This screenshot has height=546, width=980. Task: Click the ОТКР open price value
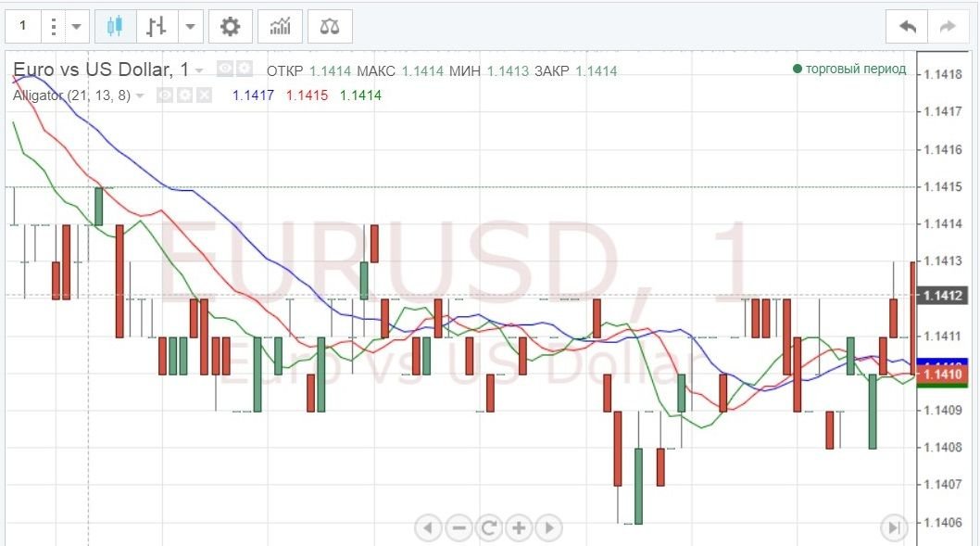tap(331, 71)
